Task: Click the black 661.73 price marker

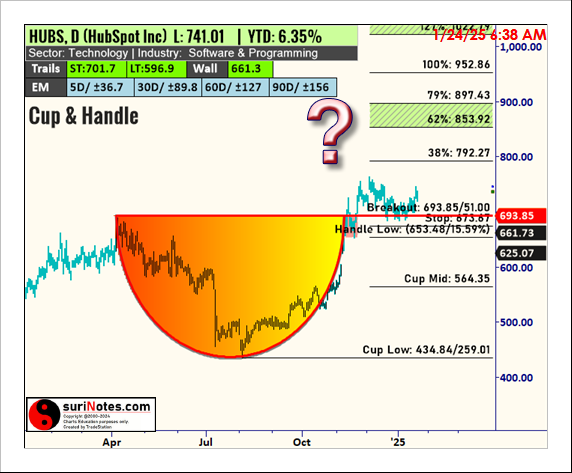Action: tap(521, 233)
